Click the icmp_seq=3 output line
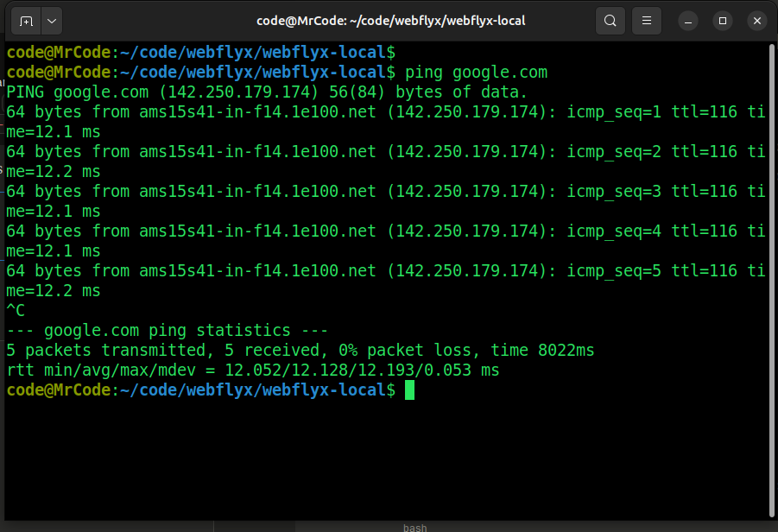 385,201
